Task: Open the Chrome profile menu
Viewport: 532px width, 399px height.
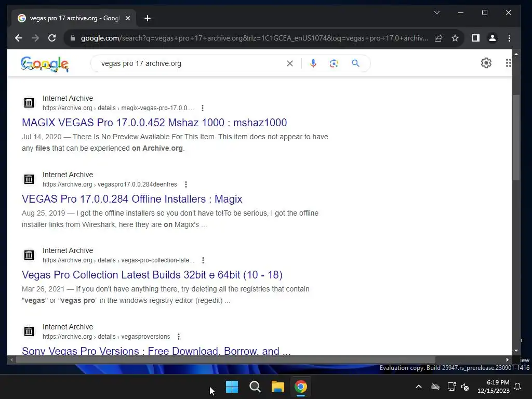Action: click(493, 38)
